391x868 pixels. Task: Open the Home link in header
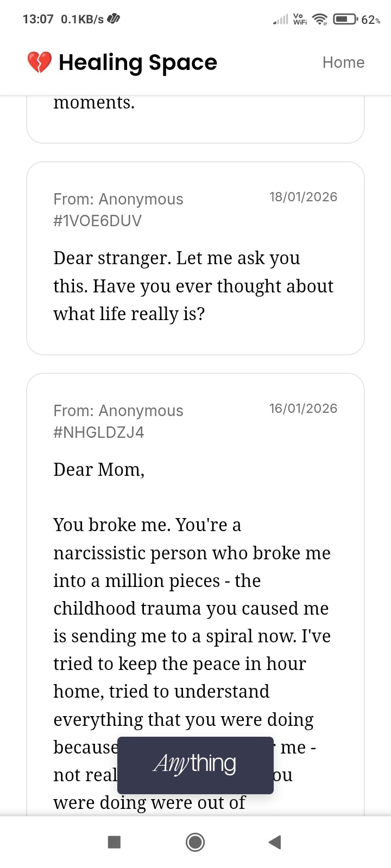tap(343, 62)
